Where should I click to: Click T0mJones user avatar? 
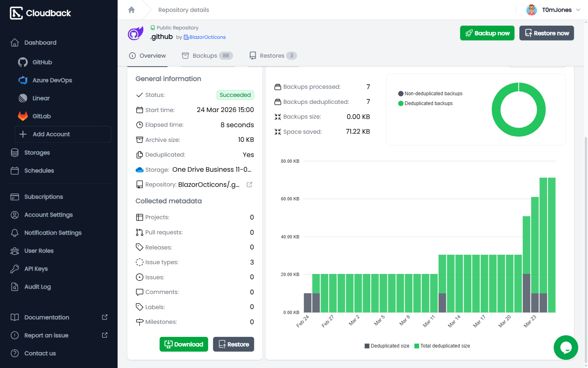coord(531,10)
